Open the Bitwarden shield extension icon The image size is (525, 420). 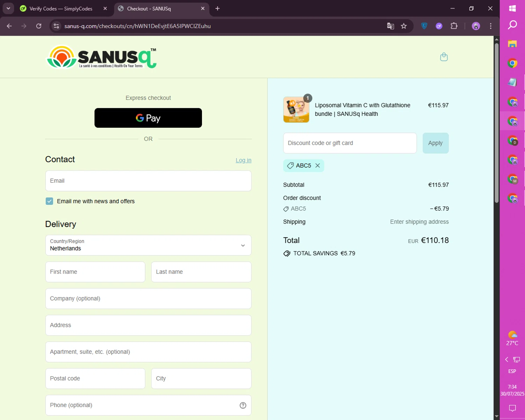(424, 26)
